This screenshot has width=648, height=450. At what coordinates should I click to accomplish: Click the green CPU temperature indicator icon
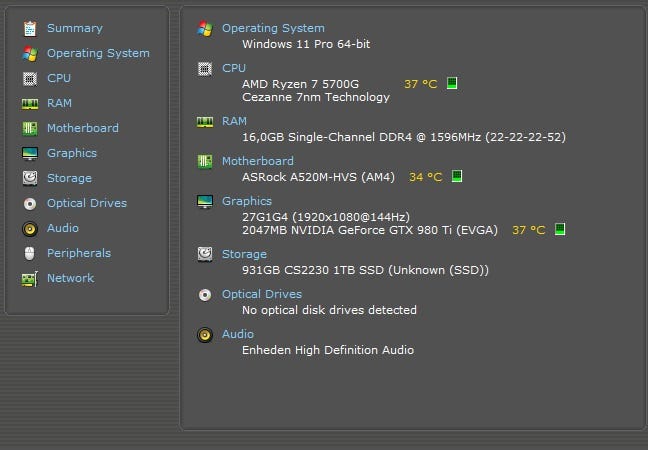pos(452,84)
